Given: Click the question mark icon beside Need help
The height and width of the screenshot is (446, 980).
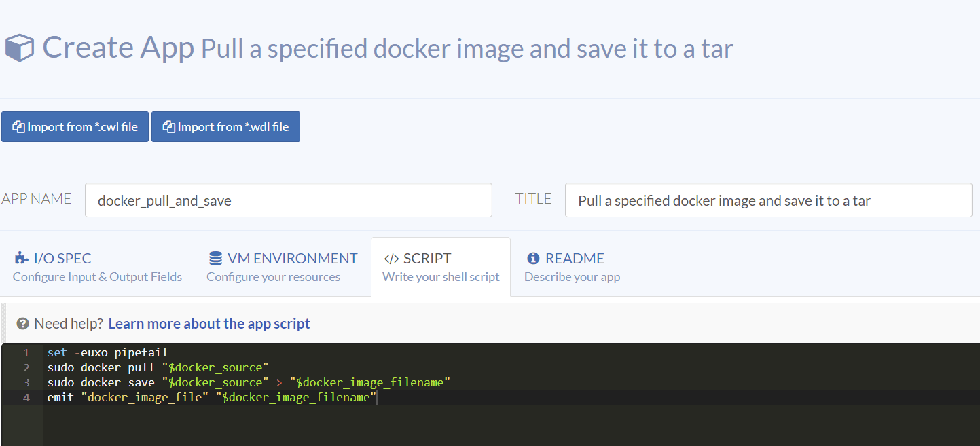Looking at the screenshot, I should click(x=23, y=324).
